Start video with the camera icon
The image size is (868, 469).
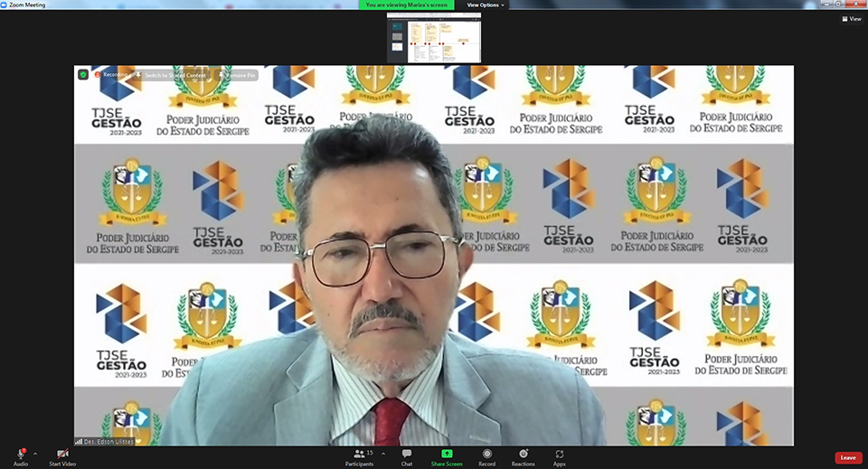[62, 454]
